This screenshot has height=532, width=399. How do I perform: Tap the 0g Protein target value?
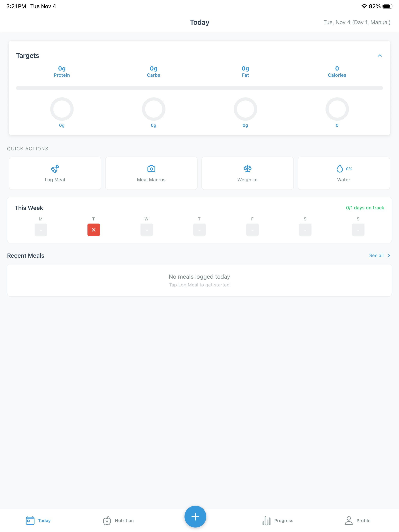(x=62, y=69)
